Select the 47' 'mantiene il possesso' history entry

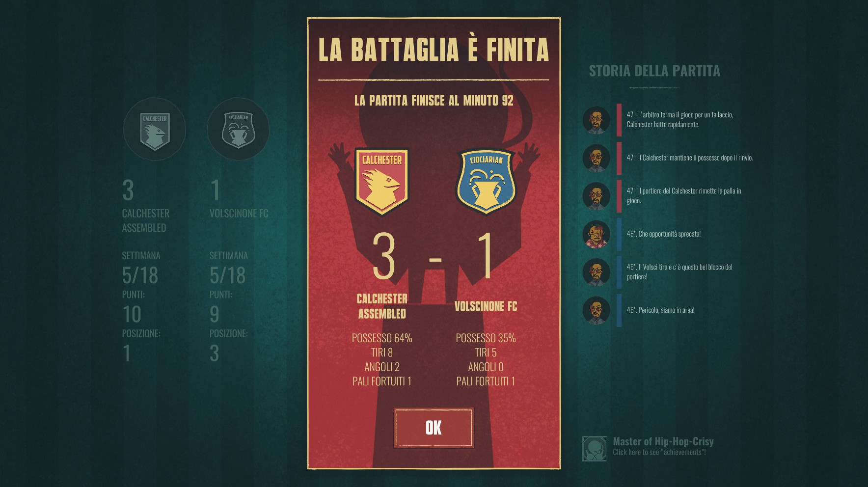690,158
